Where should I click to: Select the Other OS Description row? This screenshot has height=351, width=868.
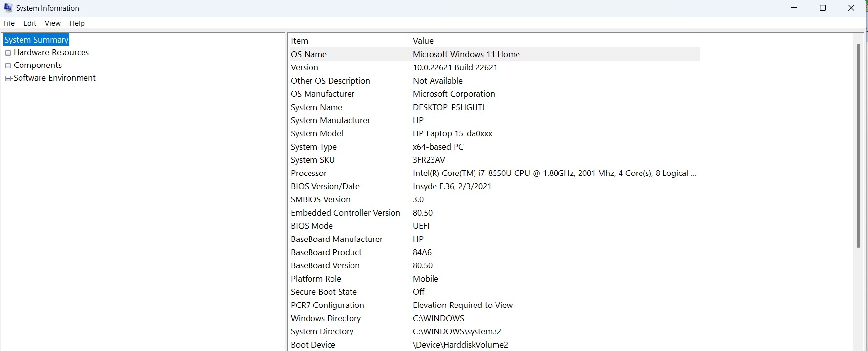click(494, 81)
